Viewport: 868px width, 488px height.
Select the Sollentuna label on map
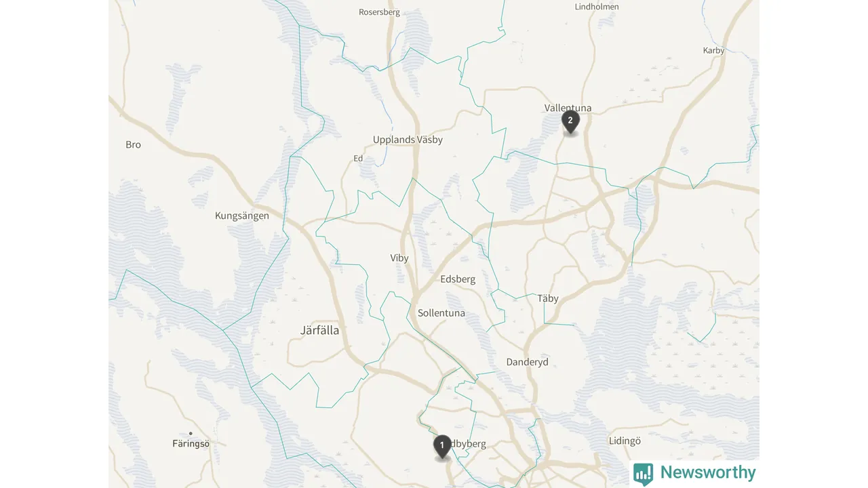[x=441, y=313]
